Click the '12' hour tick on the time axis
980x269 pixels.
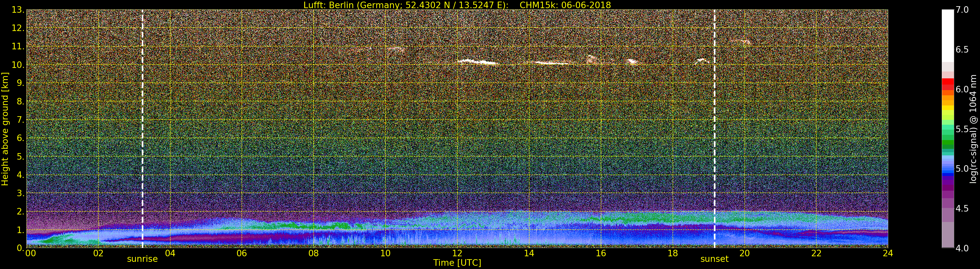pyautogui.click(x=457, y=253)
